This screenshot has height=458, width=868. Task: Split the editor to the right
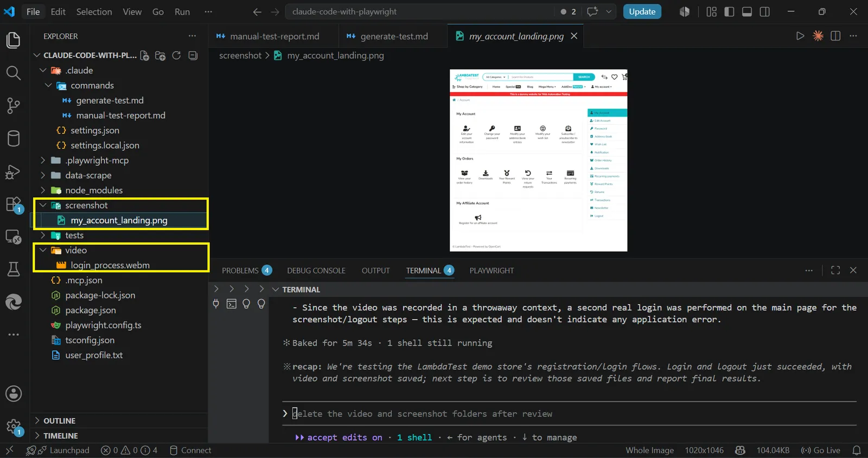835,36
